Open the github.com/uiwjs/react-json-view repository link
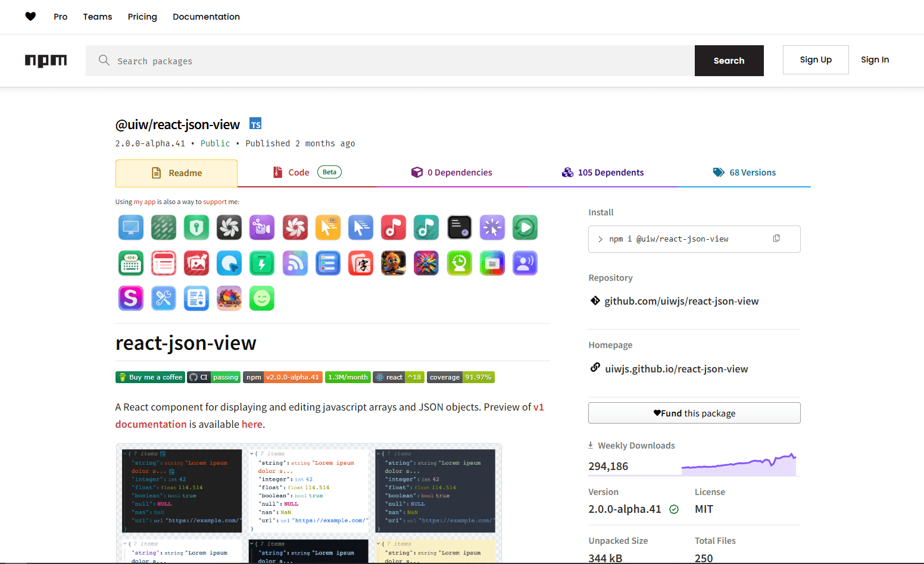Viewport: 924px width, 564px height. (x=681, y=300)
